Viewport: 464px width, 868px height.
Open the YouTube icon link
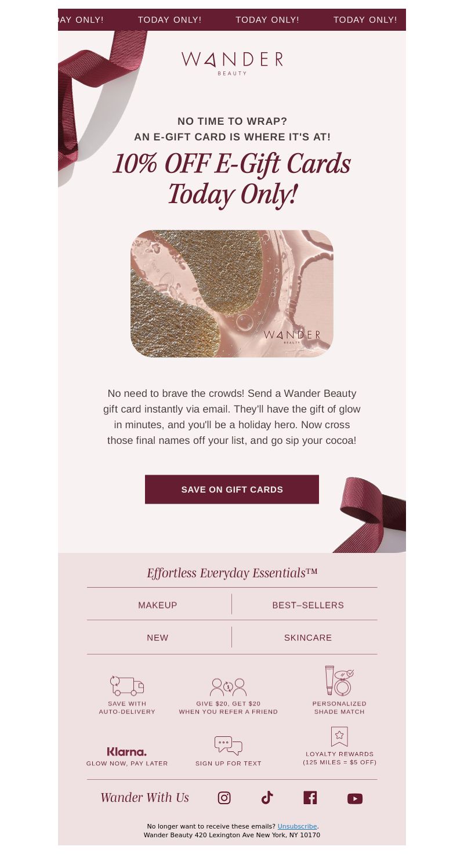point(355,799)
